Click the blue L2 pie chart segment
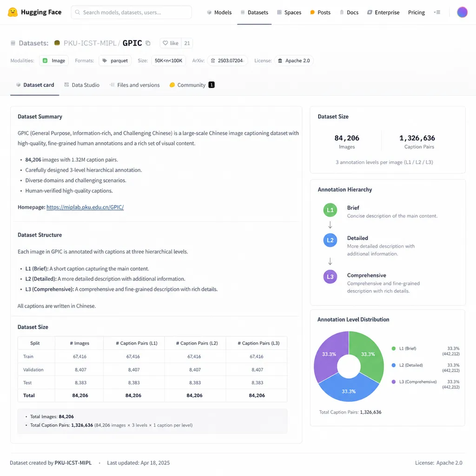The height and width of the screenshot is (476, 476). [x=349, y=388]
